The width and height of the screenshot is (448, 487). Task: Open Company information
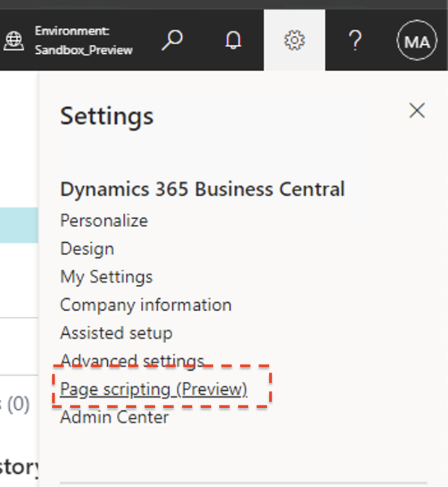click(x=146, y=305)
